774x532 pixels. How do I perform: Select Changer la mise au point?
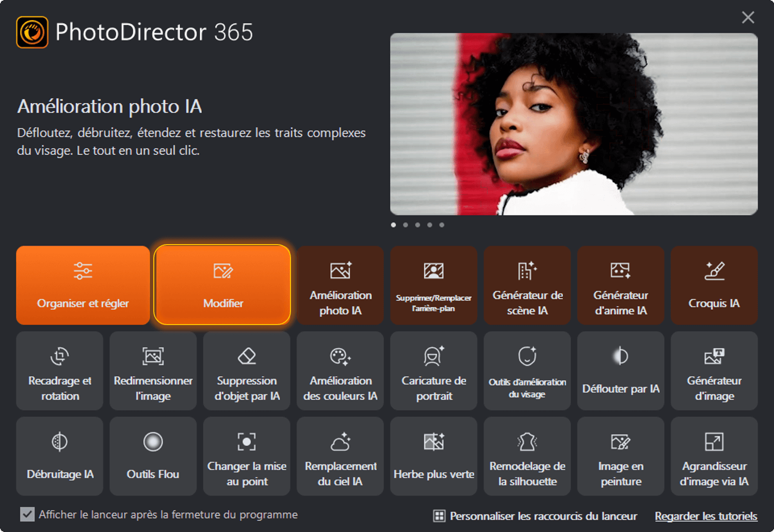coord(247,456)
